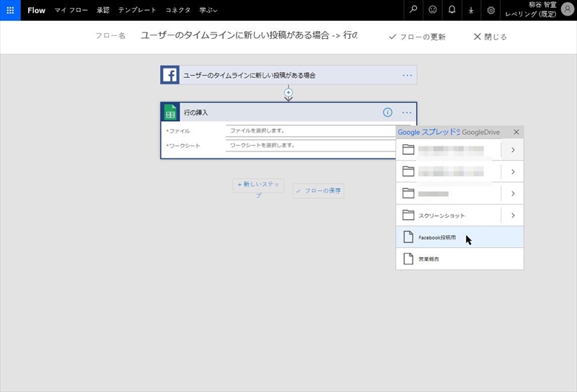
Task: Click the plus insert-step icon between steps
Action: point(288,93)
